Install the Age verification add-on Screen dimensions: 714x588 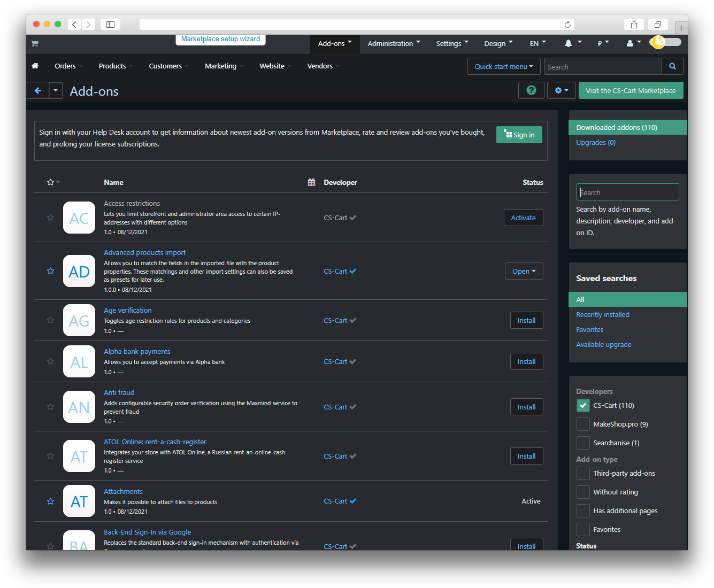[x=527, y=320]
